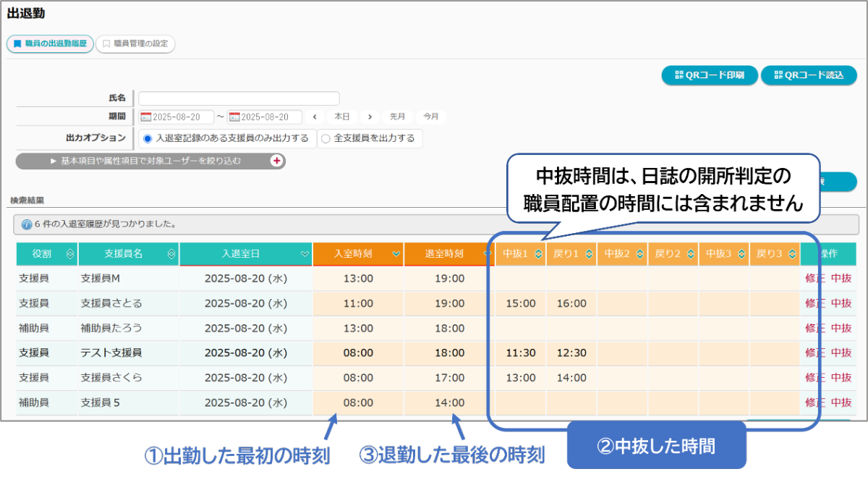Click the 氏名 text input field
868x477 pixels.
[x=239, y=98]
